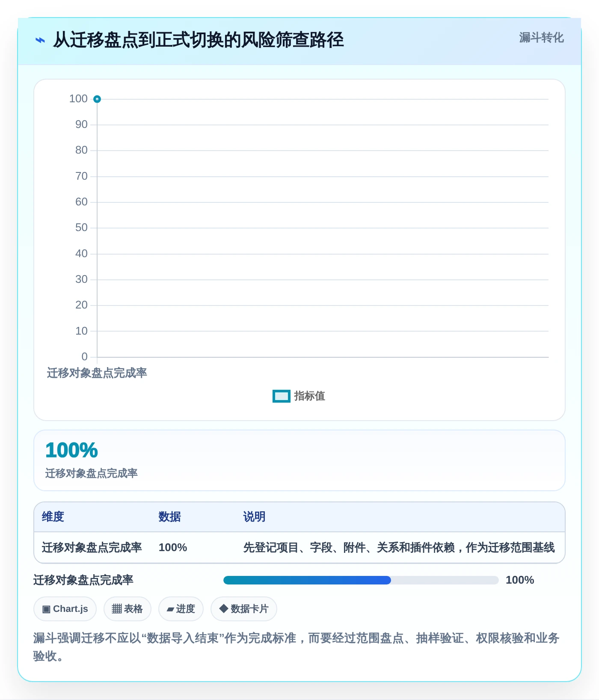This screenshot has width=599, height=700.
Task: Click the y-axis tick label 0
Action: [x=84, y=357]
